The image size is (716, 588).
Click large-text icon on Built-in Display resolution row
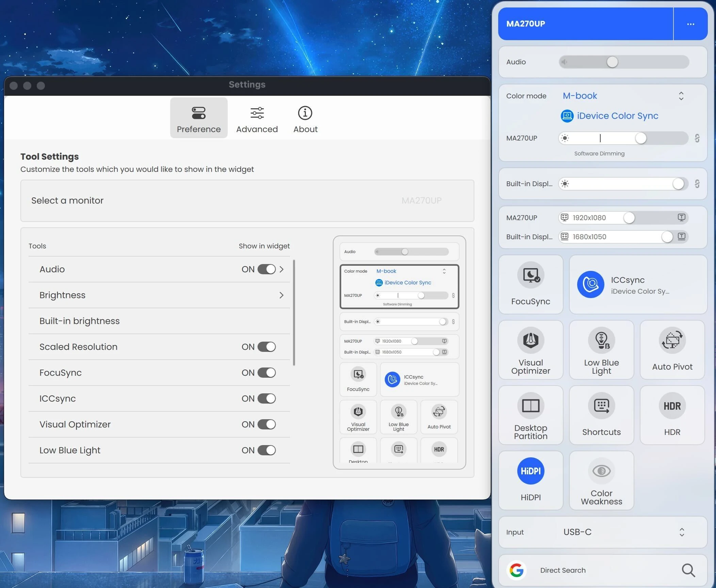pyautogui.click(x=681, y=236)
